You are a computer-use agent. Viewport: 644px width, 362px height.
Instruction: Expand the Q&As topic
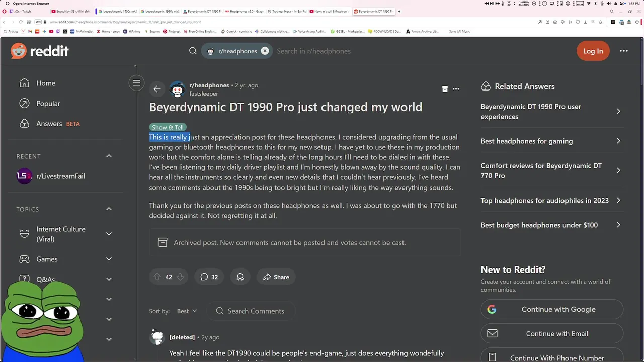click(x=109, y=279)
